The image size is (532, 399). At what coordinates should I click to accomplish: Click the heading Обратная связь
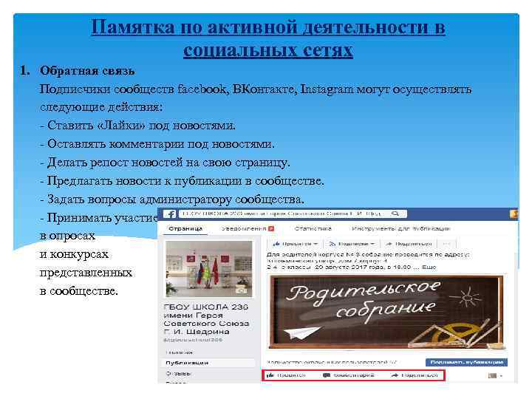coord(87,71)
